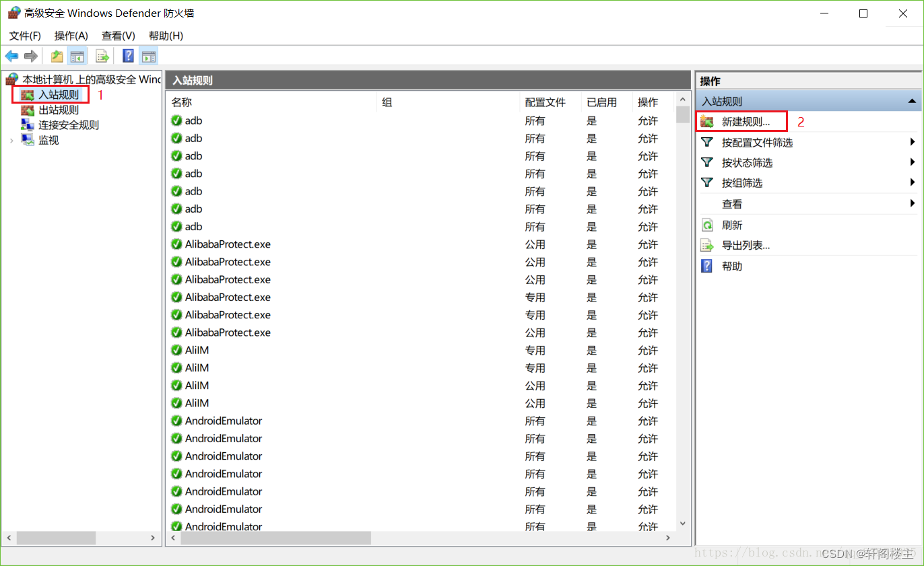Open the 按状态筛选 submenu arrow
924x566 pixels.
tap(913, 162)
